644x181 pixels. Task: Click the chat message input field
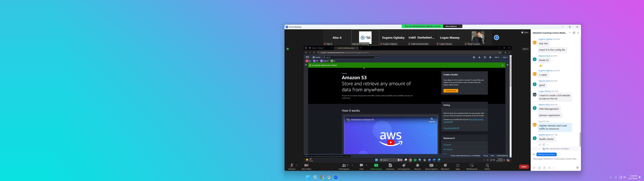pos(555,159)
